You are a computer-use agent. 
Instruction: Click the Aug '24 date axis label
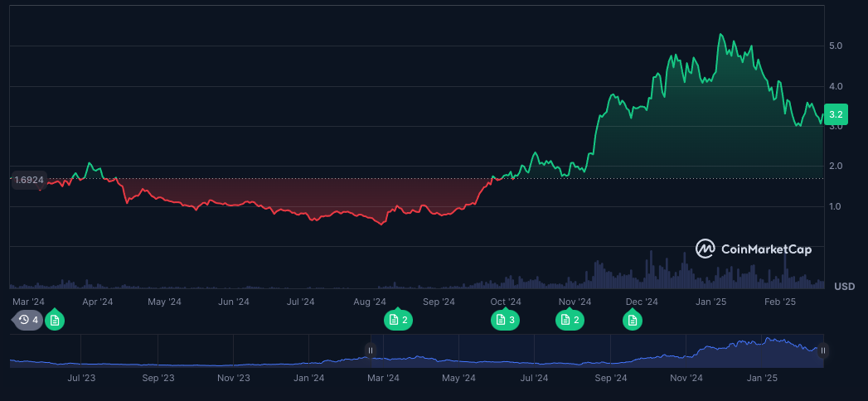pos(370,302)
